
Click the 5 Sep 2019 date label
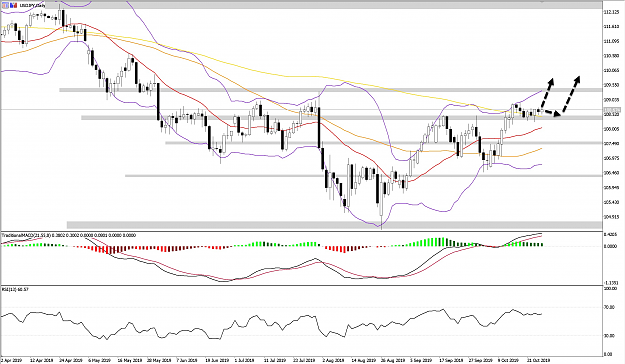pyautogui.click(x=422, y=360)
